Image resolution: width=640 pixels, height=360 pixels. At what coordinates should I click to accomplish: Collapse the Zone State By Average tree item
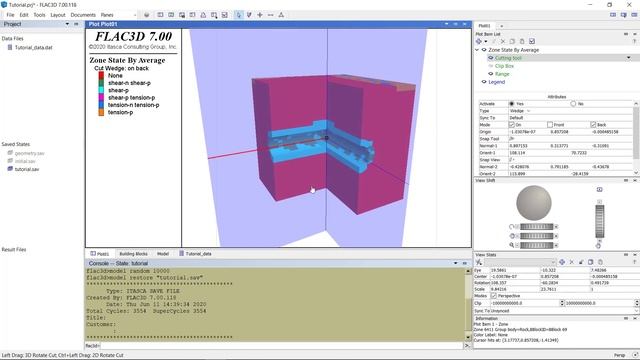click(477, 50)
